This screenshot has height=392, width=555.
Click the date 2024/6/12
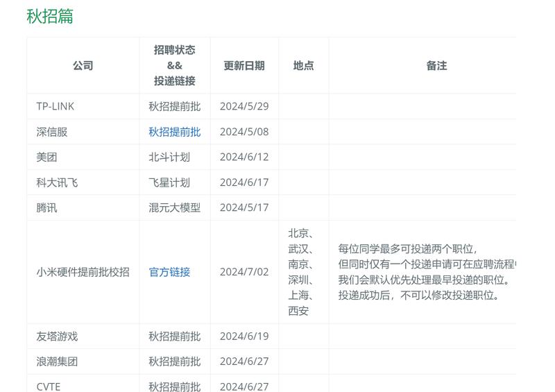point(244,157)
